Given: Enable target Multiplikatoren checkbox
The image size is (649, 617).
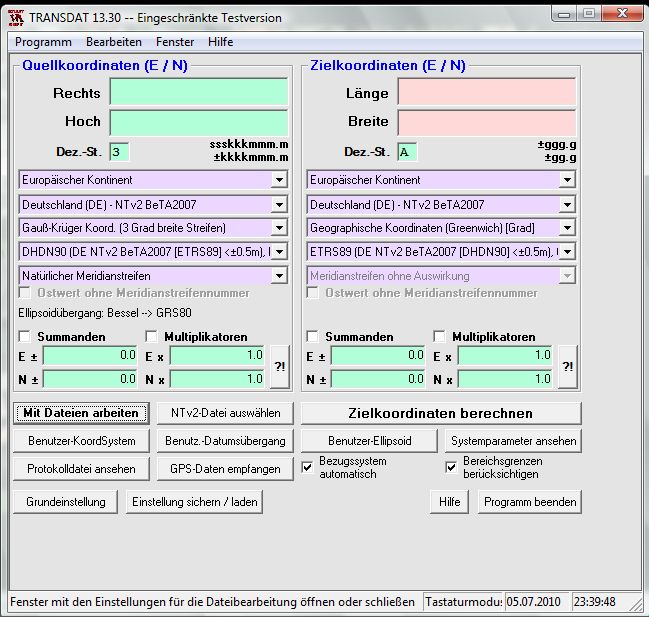Looking at the screenshot, I should tap(439, 336).
